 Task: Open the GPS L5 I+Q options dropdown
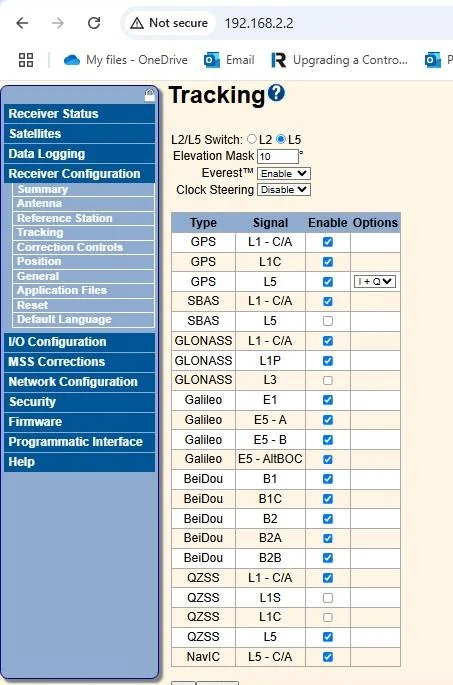pyautogui.click(x=375, y=281)
